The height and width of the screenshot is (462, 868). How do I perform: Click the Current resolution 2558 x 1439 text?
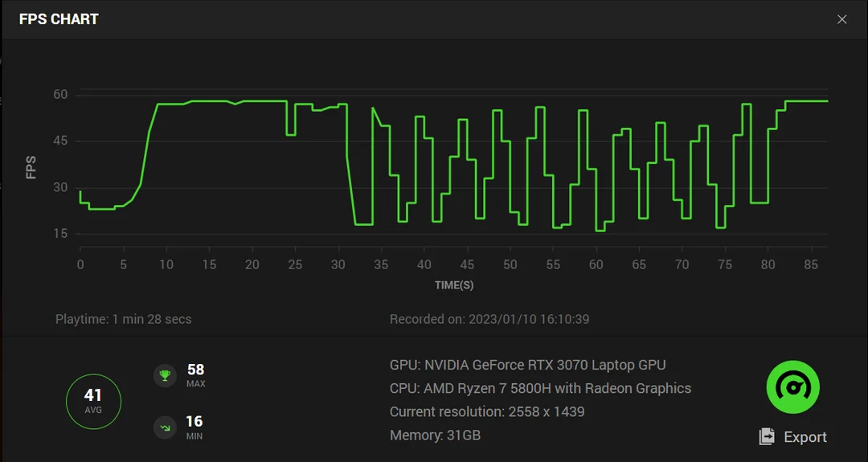point(486,411)
